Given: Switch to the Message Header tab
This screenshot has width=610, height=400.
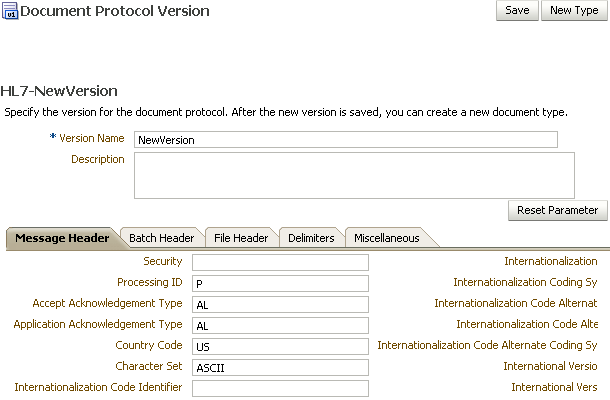Looking at the screenshot, I should (62, 238).
